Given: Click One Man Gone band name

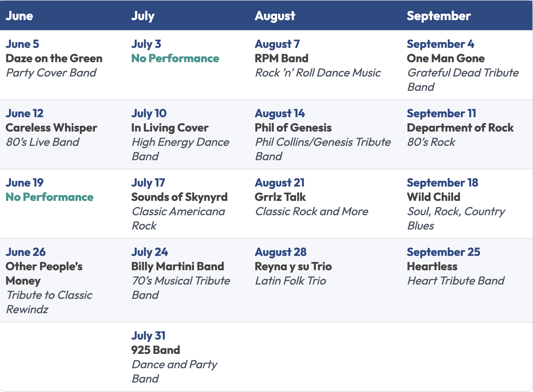Looking at the screenshot, I should (x=446, y=58).
